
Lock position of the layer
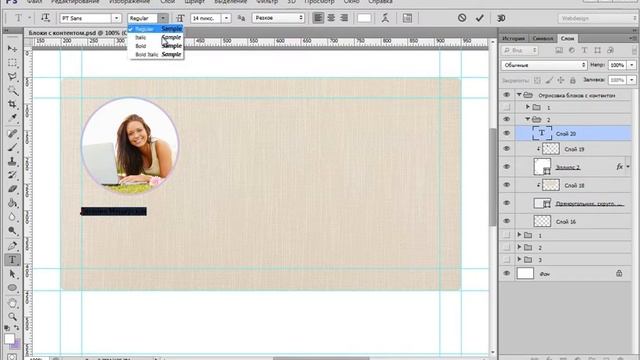pos(561,80)
